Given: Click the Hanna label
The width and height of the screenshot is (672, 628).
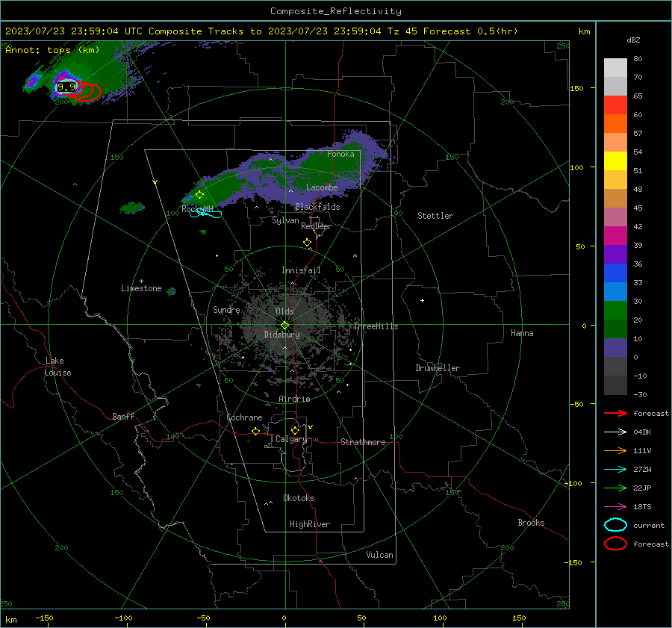Looking at the screenshot, I should 522,333.
